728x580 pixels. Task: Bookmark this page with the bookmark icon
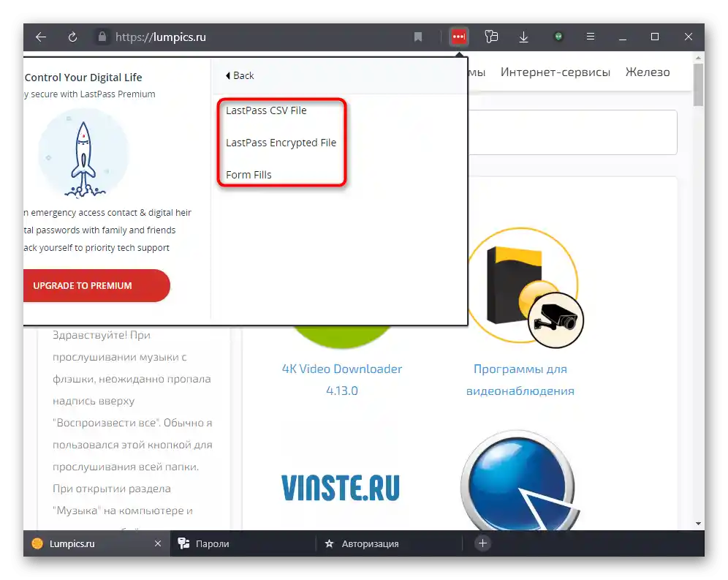click(x=418, y=37)
